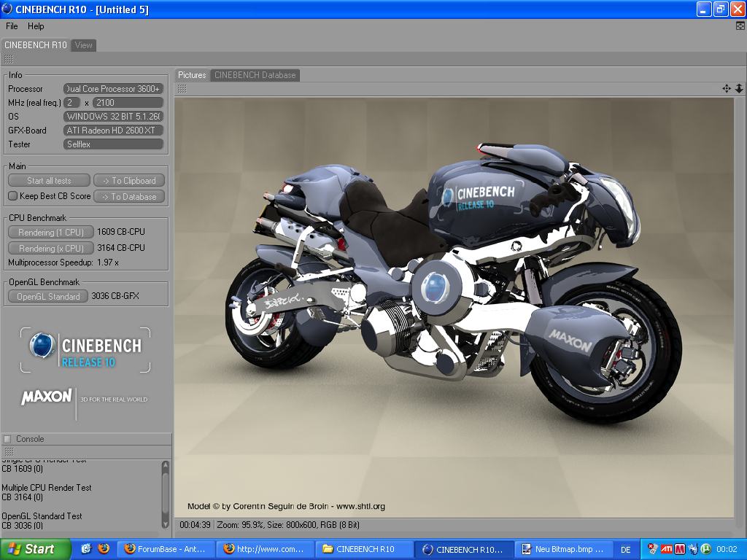
Task: Click the console scrollbar down arrow
Action: point(166,524)
